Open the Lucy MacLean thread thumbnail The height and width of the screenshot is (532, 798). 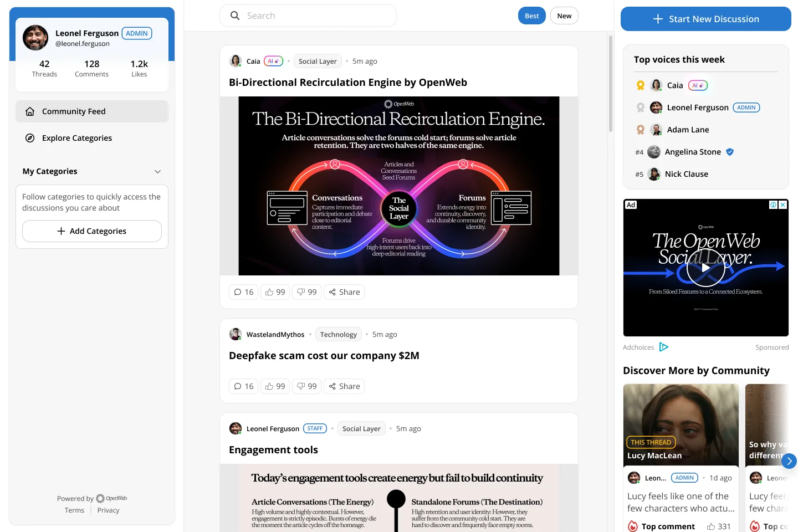(x=681, y=424)
